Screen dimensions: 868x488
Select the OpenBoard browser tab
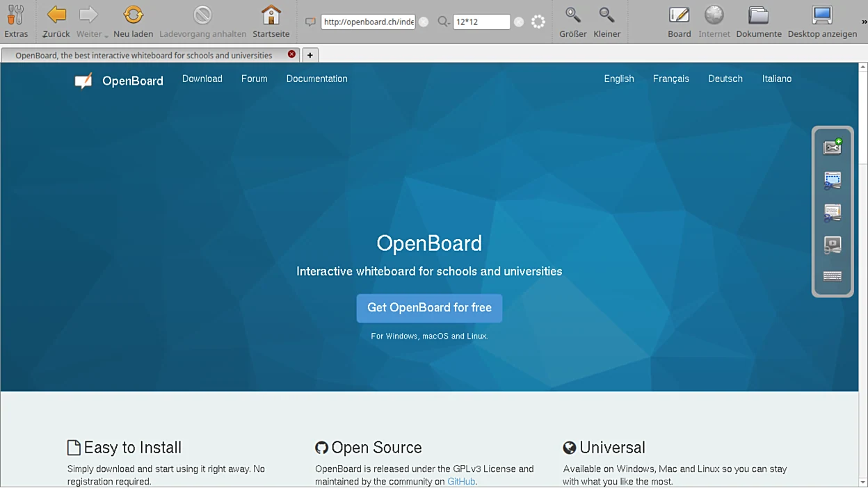[150, 55]
